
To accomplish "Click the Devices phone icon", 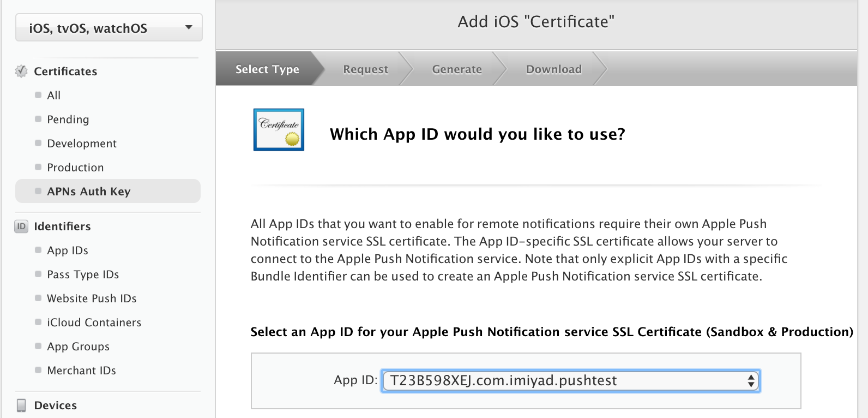I will [x=21, y=405].
